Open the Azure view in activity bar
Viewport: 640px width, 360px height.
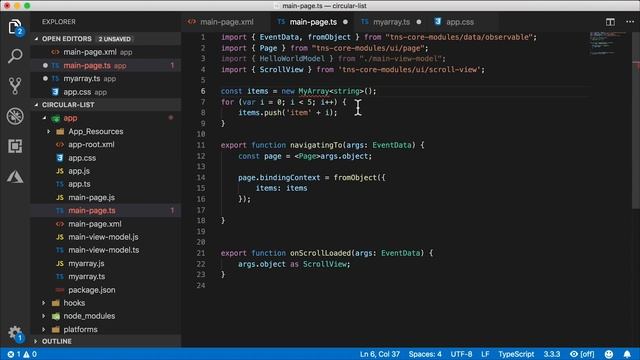click(x=15, y=176)
